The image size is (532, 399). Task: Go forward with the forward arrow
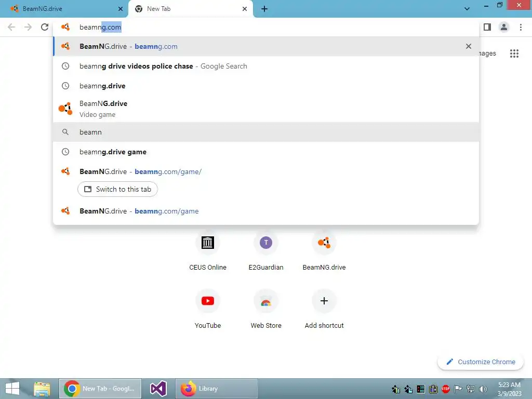28,27
